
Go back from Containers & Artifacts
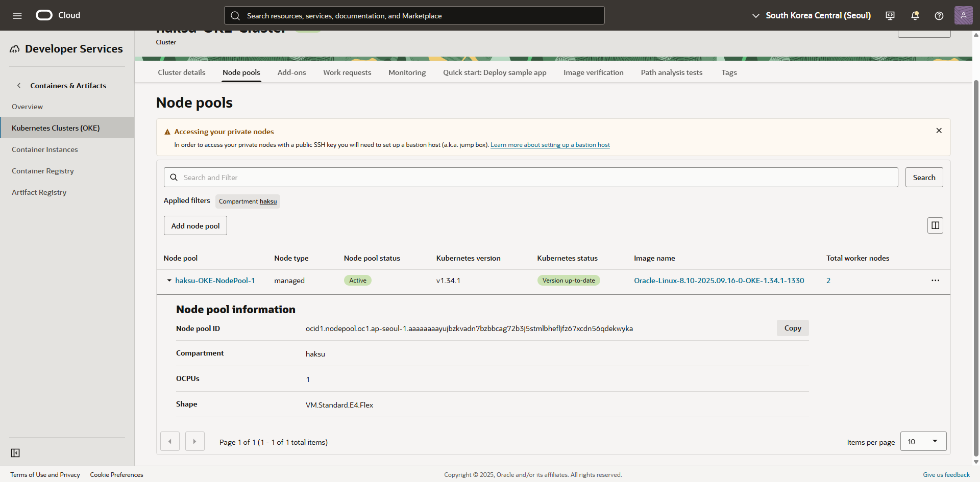[19, 86]
